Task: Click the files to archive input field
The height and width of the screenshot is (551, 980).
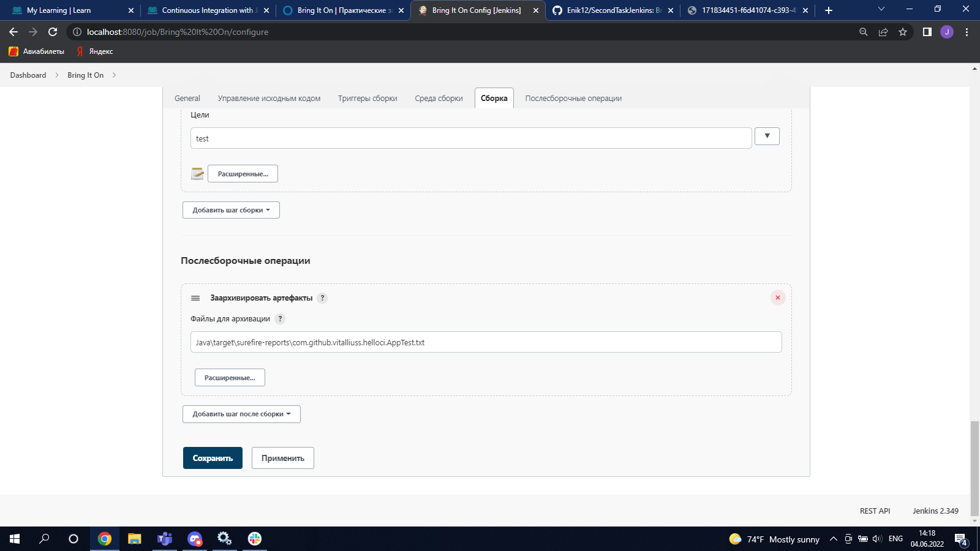Action: click(486, 342)
